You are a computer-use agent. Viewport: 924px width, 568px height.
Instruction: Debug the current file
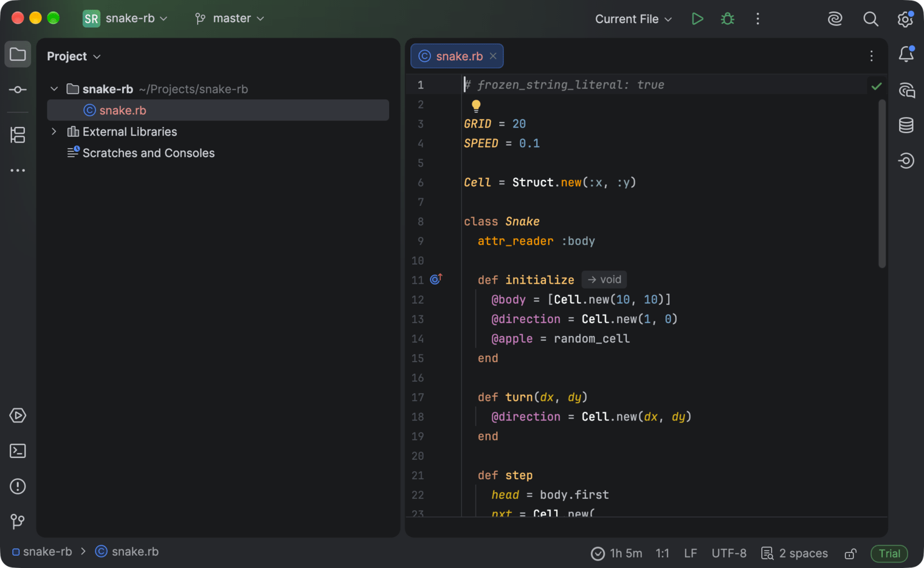(728, 19)
